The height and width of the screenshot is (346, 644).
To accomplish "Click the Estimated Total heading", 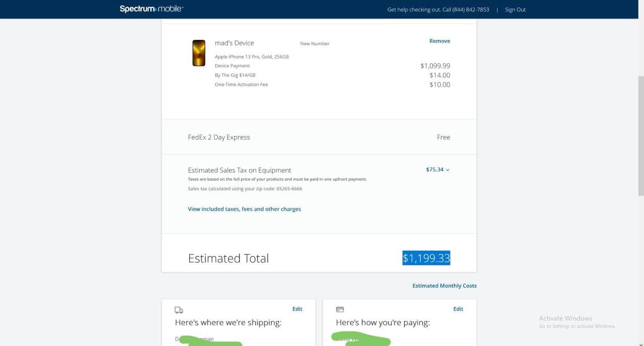I will click(228, 258).
